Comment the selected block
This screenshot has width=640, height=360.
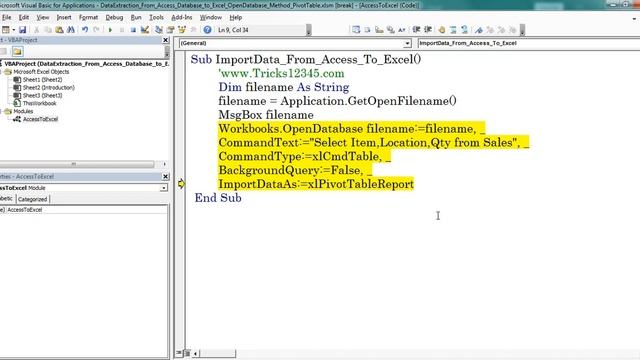coord(453,30)
